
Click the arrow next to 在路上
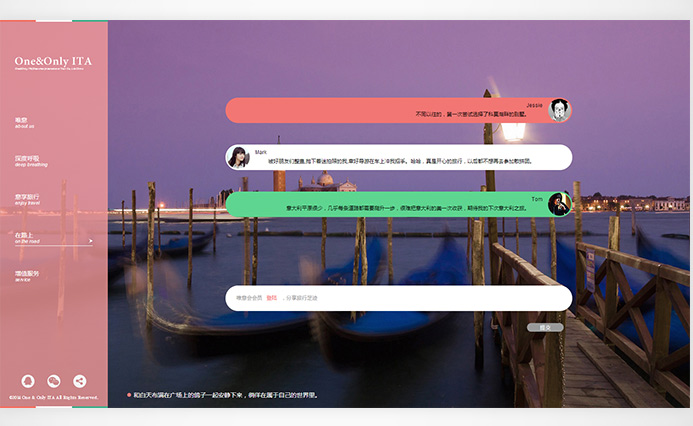[x=90, y=240]
